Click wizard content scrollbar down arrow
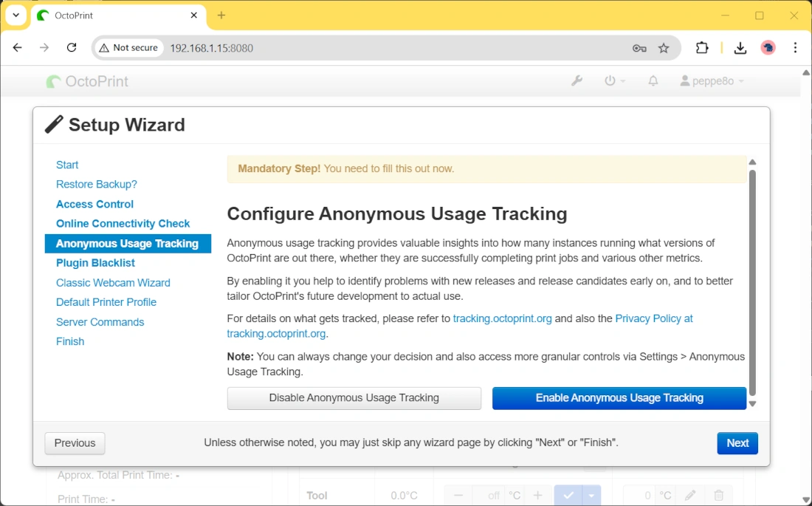812x506 pixels. tap(752, 404)
